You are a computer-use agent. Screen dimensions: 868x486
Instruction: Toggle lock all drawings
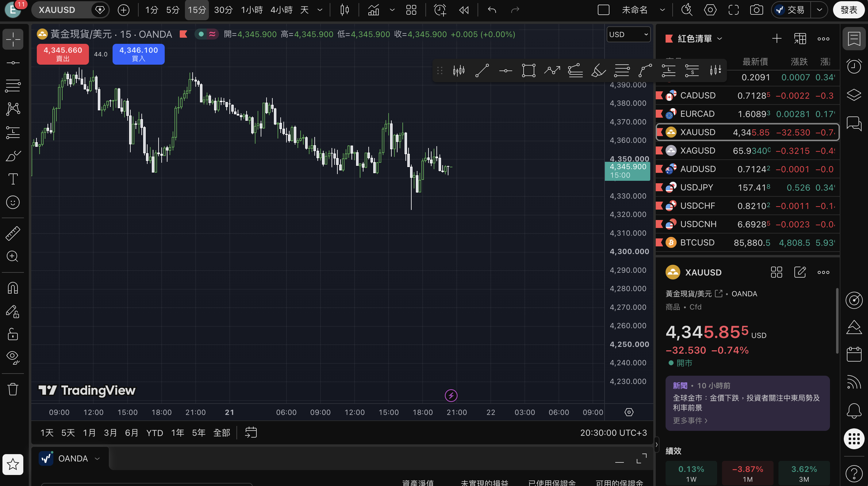point(13,334)
